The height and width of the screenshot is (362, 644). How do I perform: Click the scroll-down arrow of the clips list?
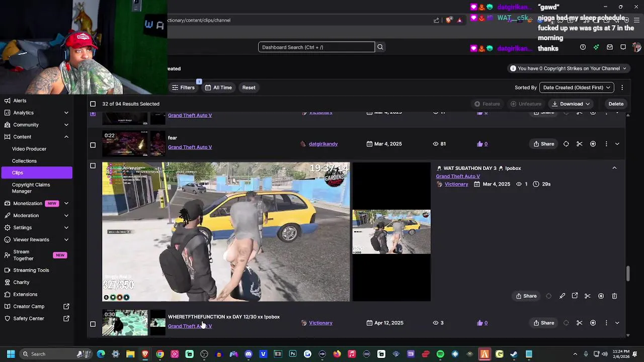[628, 335]
